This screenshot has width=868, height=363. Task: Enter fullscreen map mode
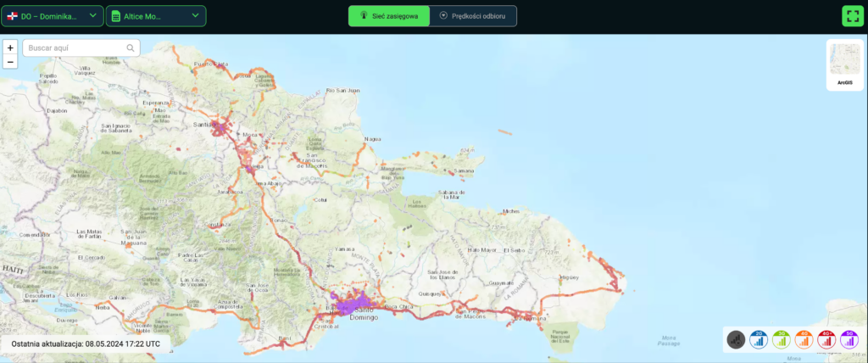852,16
